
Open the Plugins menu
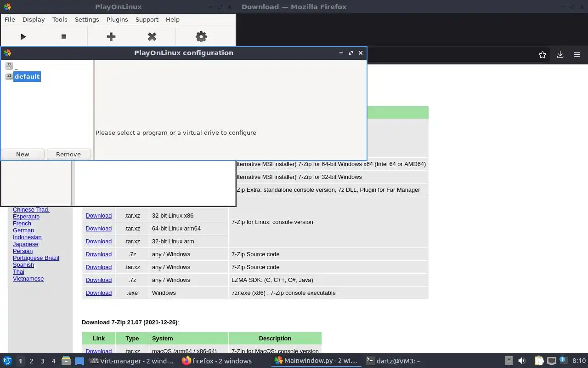point(117,19)
